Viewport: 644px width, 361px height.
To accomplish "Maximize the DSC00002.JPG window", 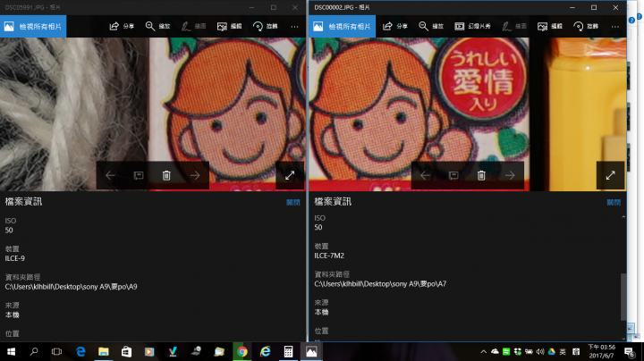I will pyautogui.click(x=594, y=7).
